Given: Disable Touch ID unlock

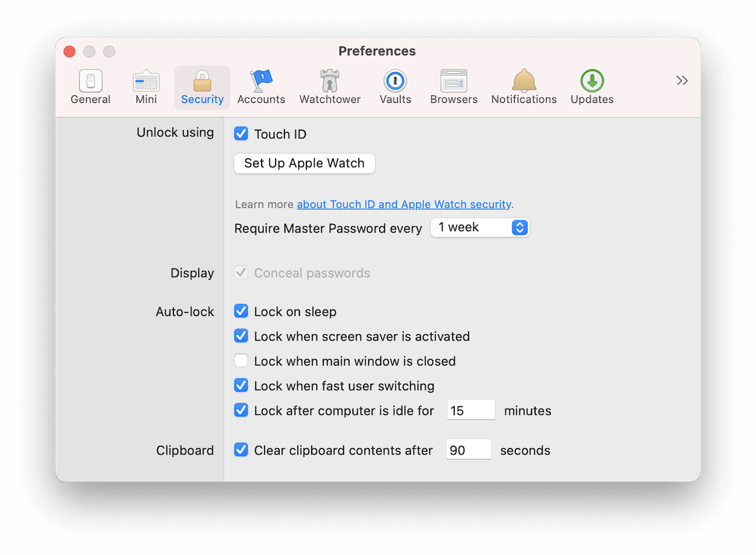Looking at the screenshot, I should point(241,134).
